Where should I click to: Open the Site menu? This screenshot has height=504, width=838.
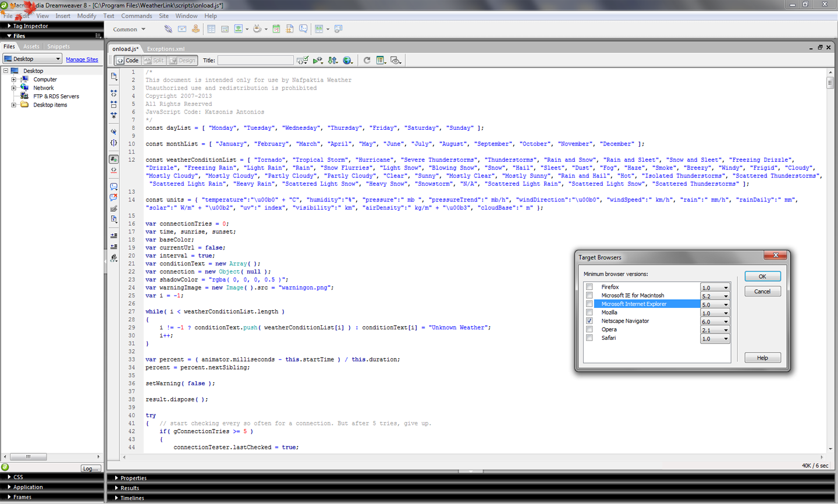click(x=164, y=16)
